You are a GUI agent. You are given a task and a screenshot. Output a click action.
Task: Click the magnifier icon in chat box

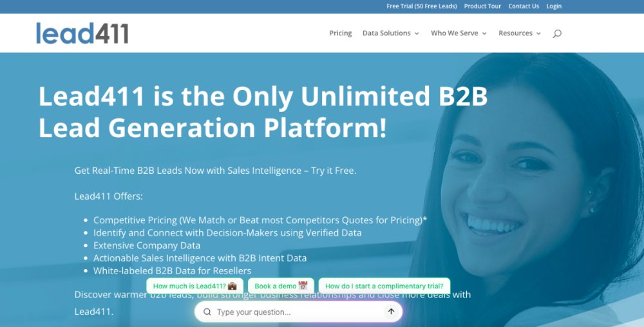click(x=207, y=312)
